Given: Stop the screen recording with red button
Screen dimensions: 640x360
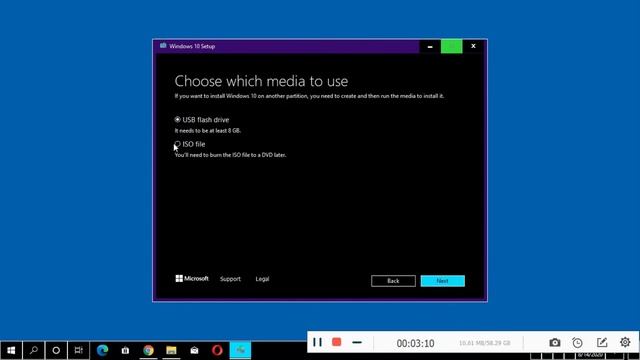Looking at the screenshot, I should tap(336, 342).
